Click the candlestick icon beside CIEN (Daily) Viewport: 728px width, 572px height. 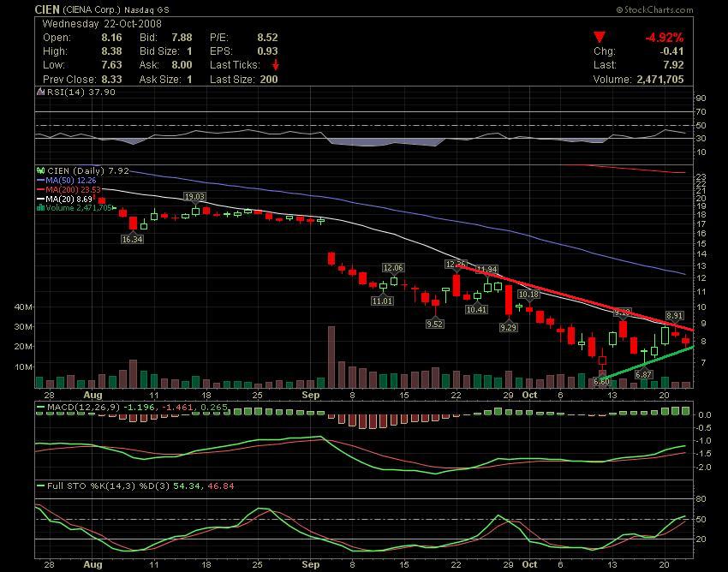click(x=41, y=171)
